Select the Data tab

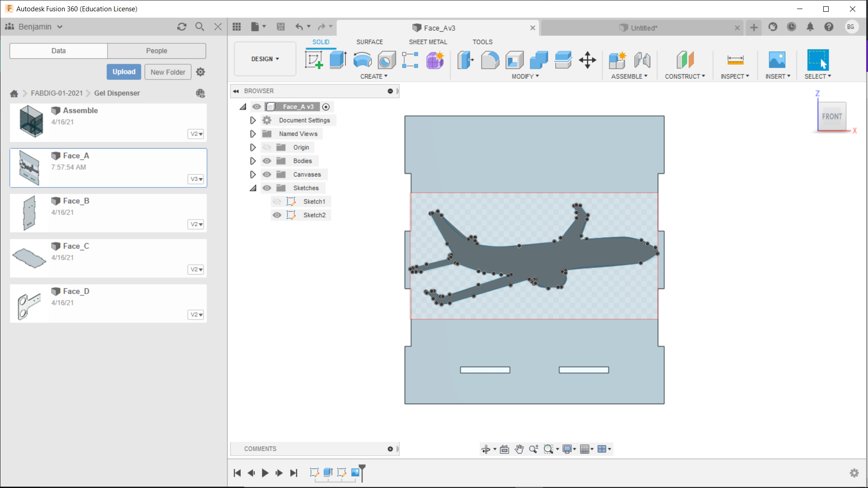coord(58,51)
